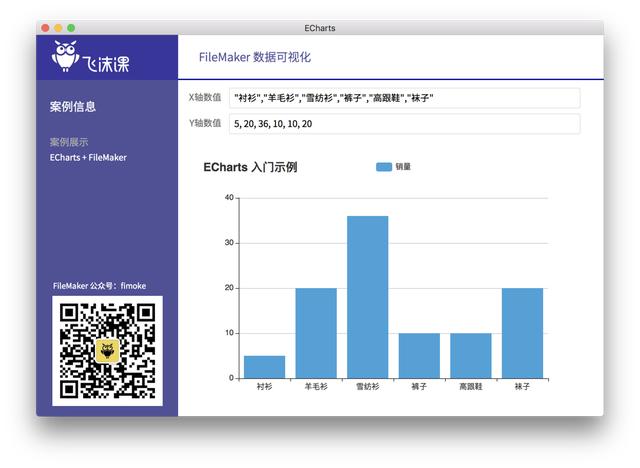Viewport: 640px width, 468px height.
Task: Click the 袜子 bar in the chart
Action: tap(522, 333)
